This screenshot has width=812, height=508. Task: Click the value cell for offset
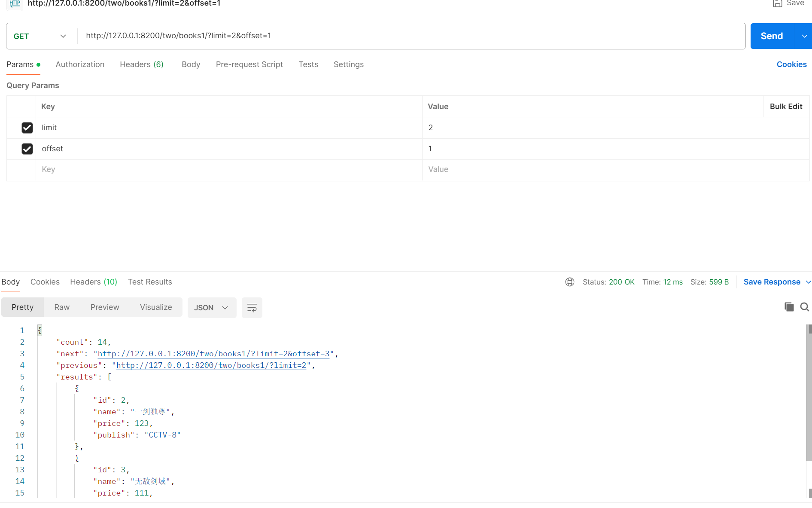coord(616,149)
